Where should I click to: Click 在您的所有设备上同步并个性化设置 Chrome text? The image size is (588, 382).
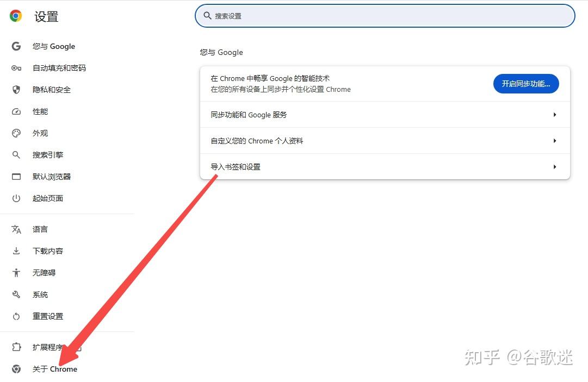pyautogui.click(x=281, y=89)
